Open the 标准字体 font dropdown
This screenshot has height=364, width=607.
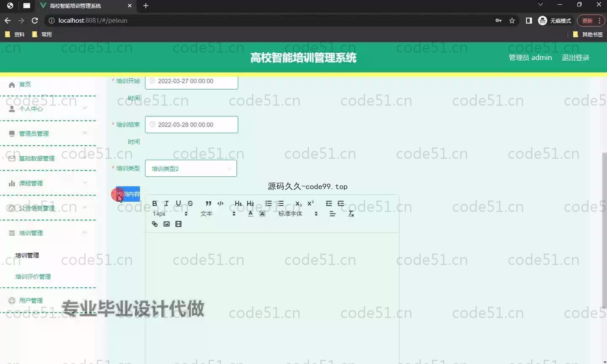tap(298, 214)
